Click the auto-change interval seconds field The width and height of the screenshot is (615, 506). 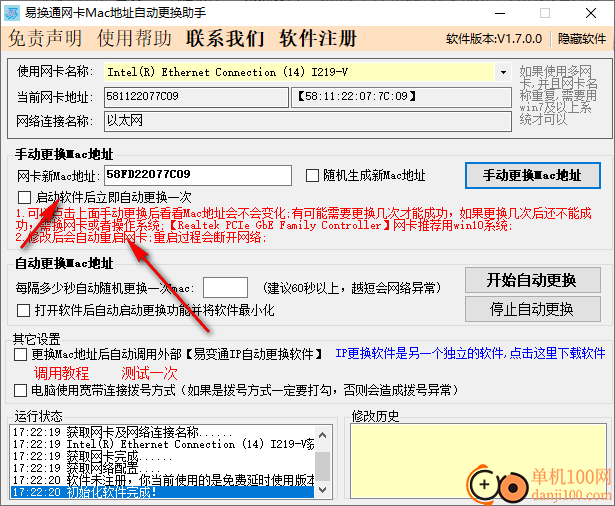[225, 288]
